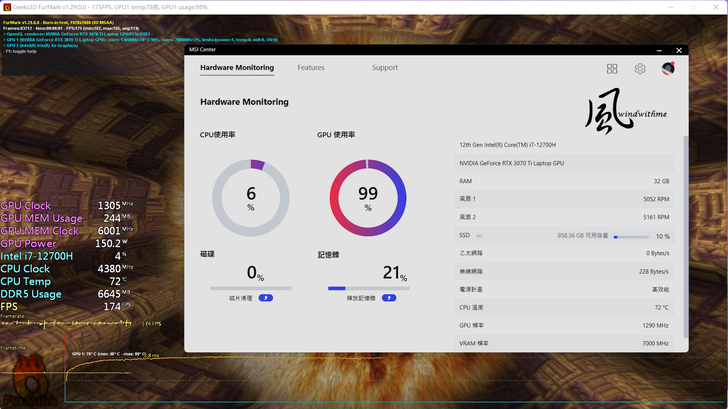Click the CPU使用率 label
This screenshot has width=728, height=409.
coord(217,135)
